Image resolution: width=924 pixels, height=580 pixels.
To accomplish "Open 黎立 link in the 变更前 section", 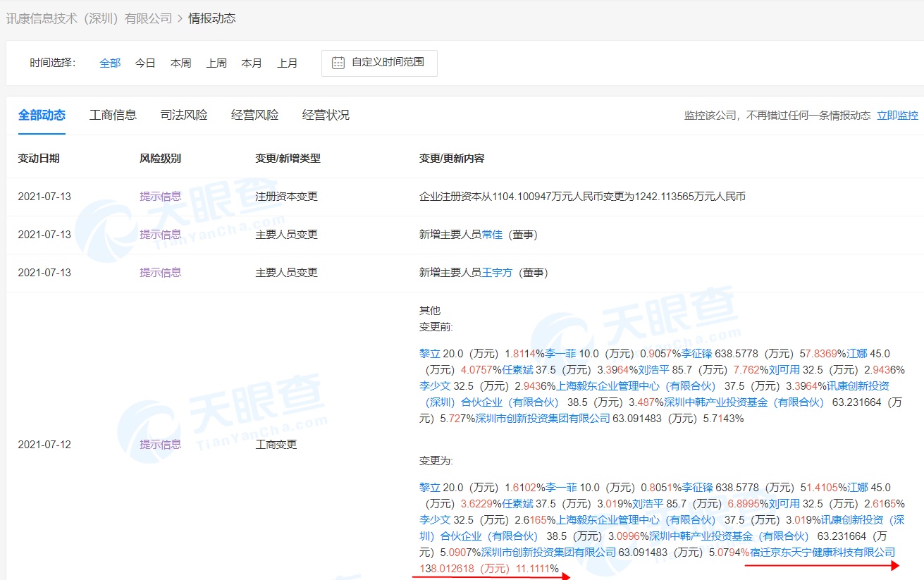I will 429,354.
